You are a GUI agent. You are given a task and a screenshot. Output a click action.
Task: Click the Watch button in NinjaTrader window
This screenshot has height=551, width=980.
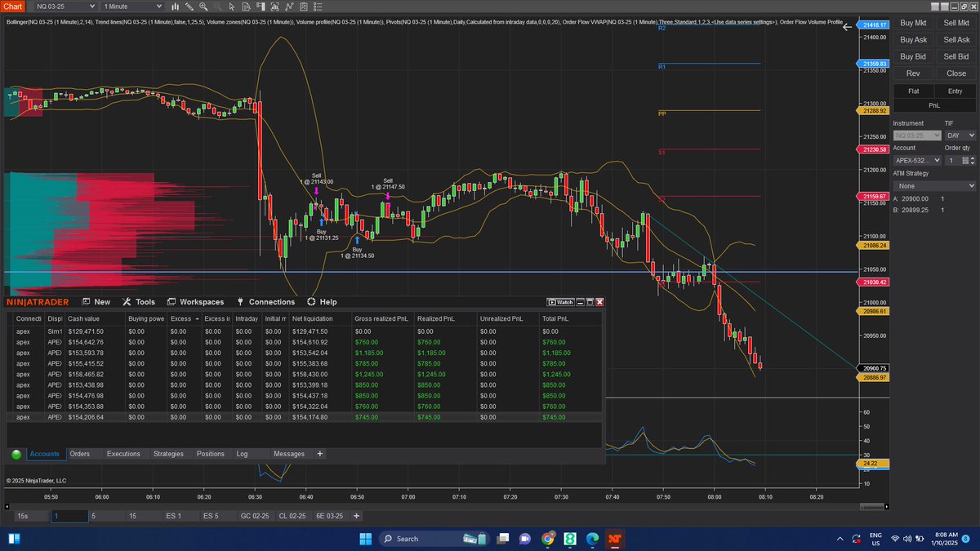click(560, 302)
